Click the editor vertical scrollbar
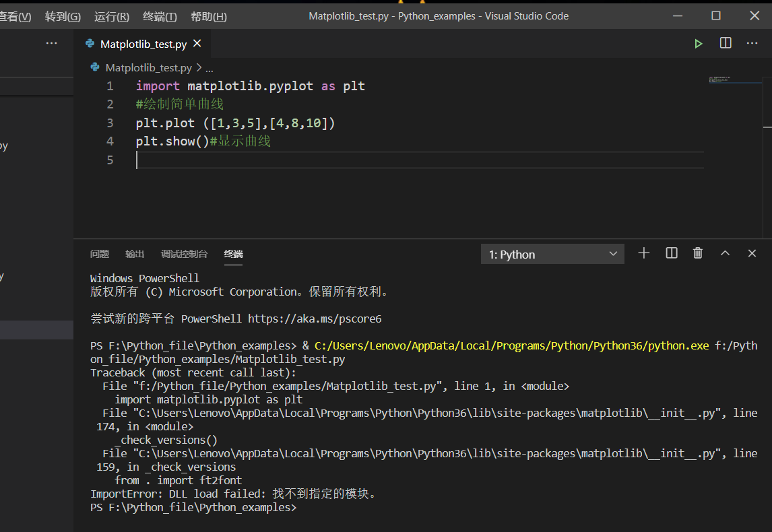772x532 pixels. (x=768, y=128)
